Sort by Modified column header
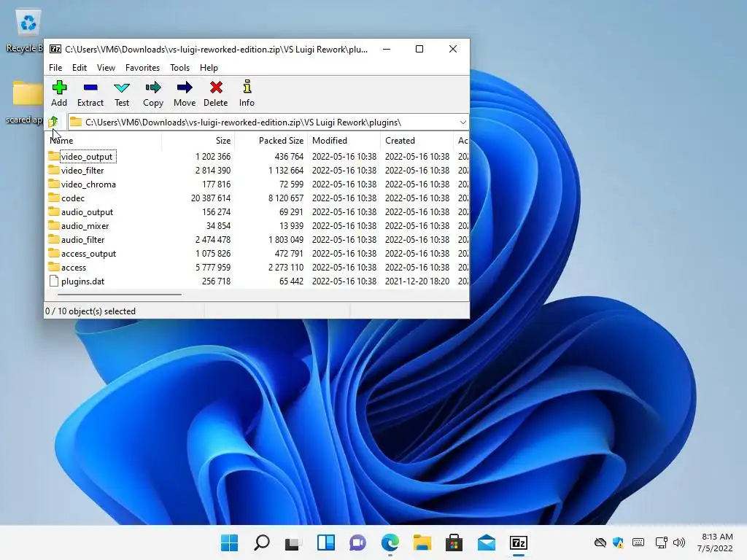Viewport: 747px width, 560px height. pos(344,141)
